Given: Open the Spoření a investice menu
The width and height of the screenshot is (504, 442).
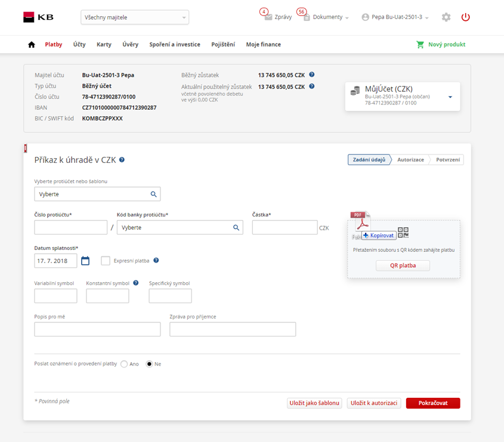Looking at the screenshot, I should point(175,44).
